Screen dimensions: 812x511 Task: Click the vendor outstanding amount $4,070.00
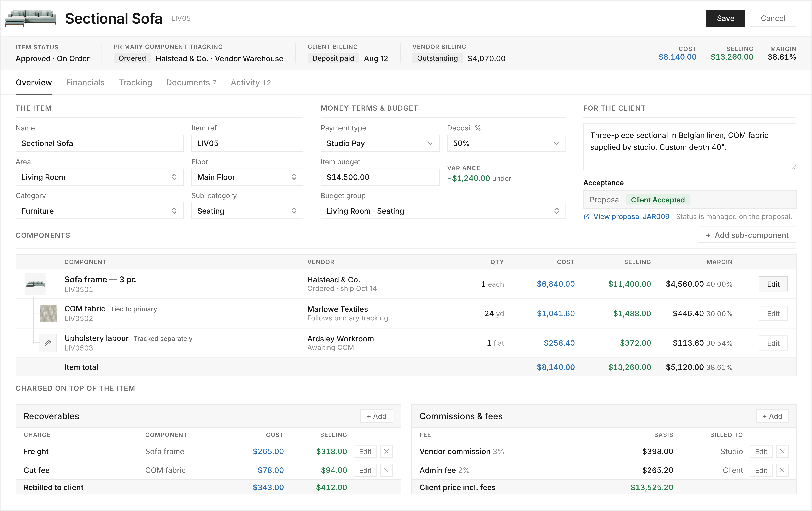[487, 58]
